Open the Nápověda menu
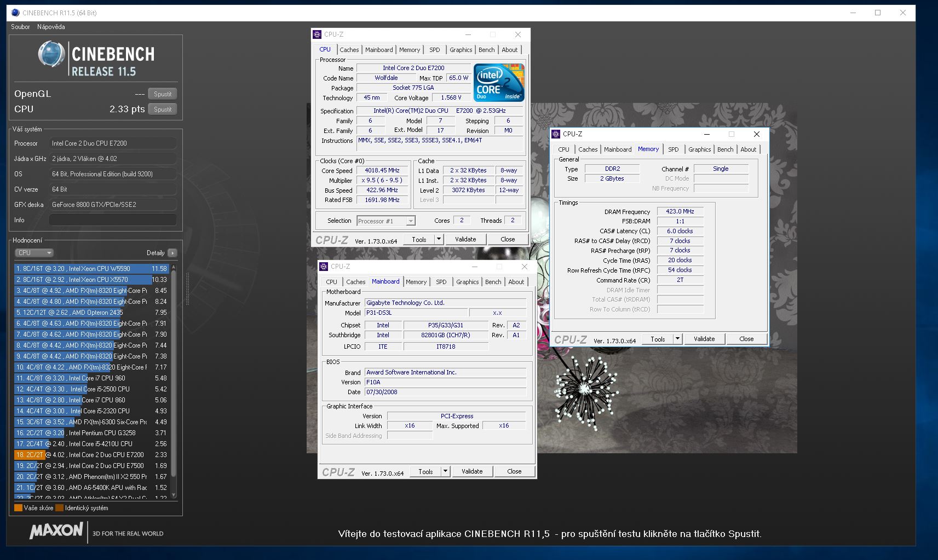 pyautogui.click(x=51, y=27)
